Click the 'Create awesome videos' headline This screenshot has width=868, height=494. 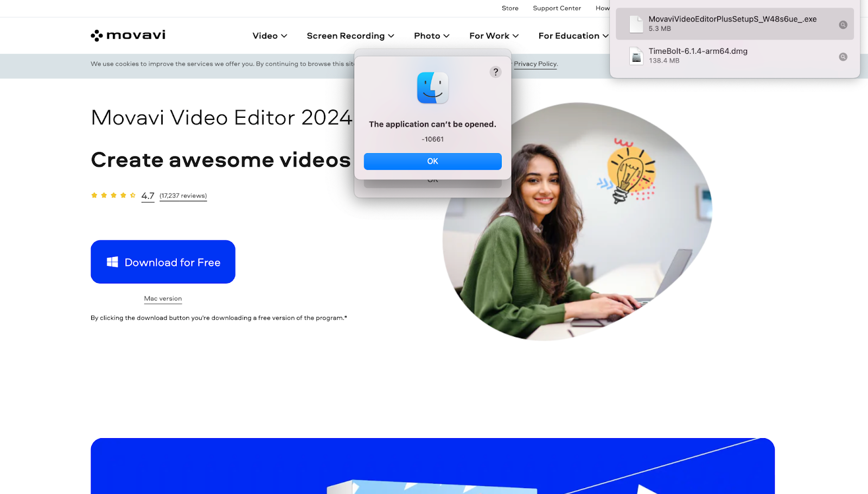[x=221, y=160]
